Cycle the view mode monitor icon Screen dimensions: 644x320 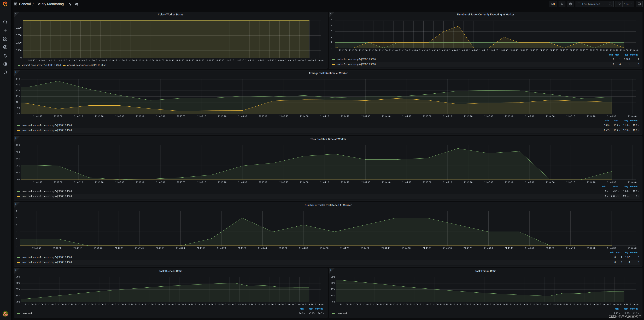[639, 4]
